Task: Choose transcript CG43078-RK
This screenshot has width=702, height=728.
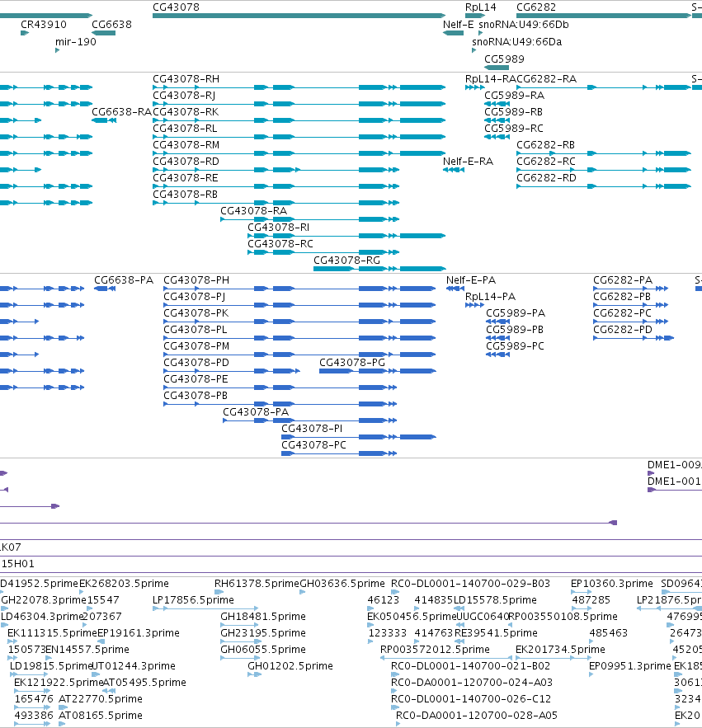Action: [x=186, y=112]
